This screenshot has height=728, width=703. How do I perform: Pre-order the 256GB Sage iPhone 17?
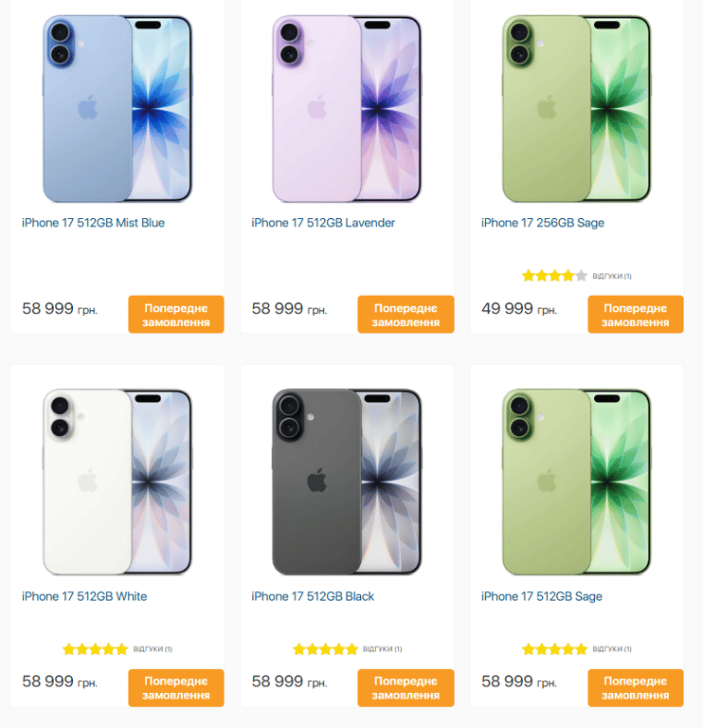pyautogui.click(x=635, y=315)
